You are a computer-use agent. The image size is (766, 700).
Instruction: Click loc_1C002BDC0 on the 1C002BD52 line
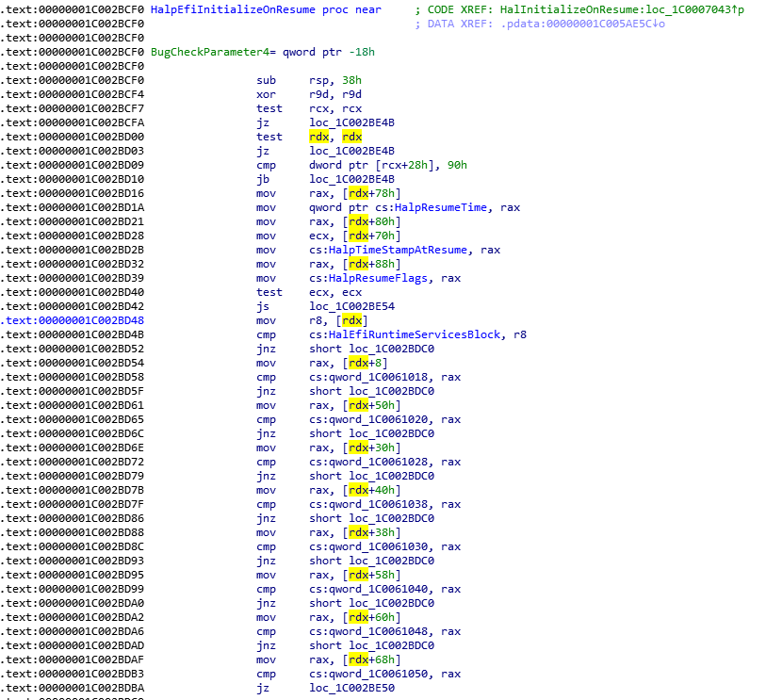[x=391, y=350]
